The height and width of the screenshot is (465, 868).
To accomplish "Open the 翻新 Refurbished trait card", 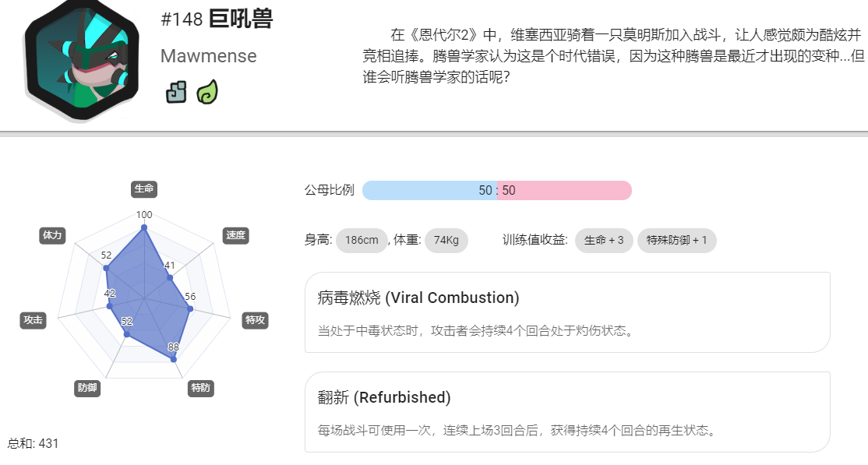I will coord(567,412).
